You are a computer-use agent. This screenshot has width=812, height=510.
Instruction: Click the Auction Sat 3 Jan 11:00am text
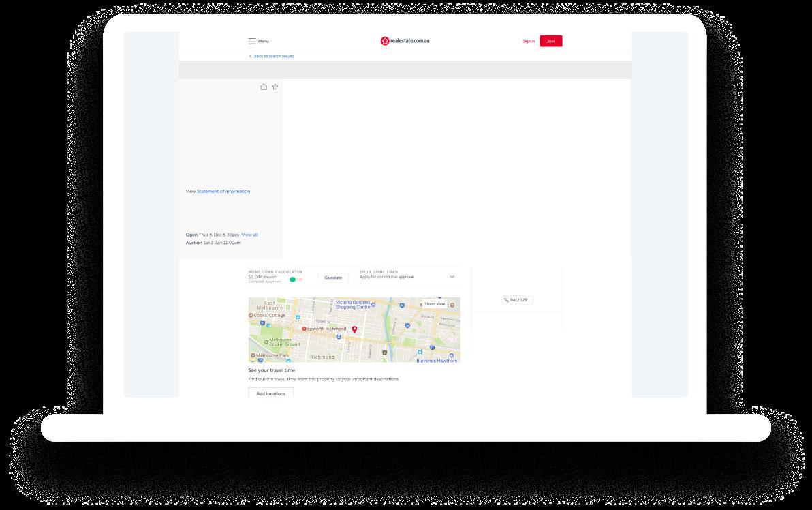[213, 243]
